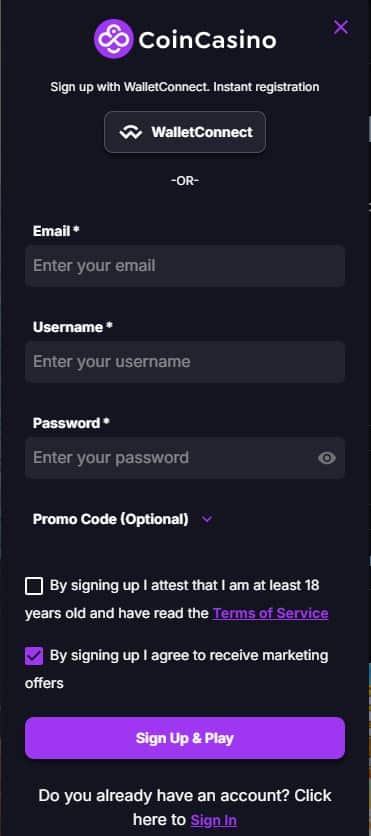
Task: Show password using the eye icon
Action: [x=327, y=457]
